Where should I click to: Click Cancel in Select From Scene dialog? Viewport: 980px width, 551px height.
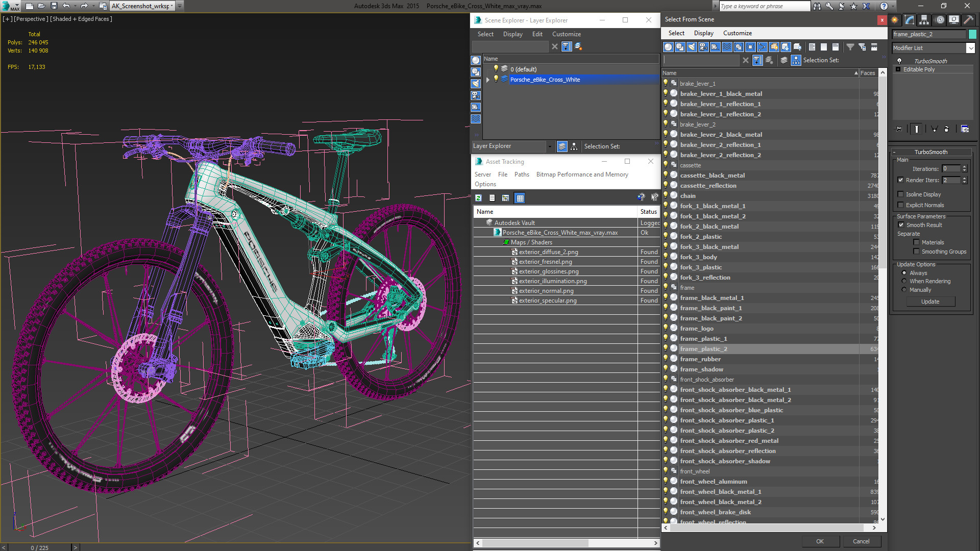[861, 541]
